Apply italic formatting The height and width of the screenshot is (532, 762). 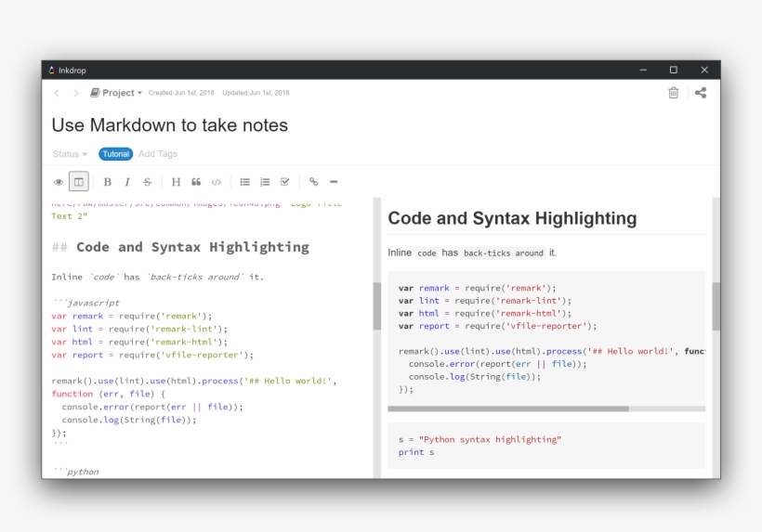tap(127, 182)
